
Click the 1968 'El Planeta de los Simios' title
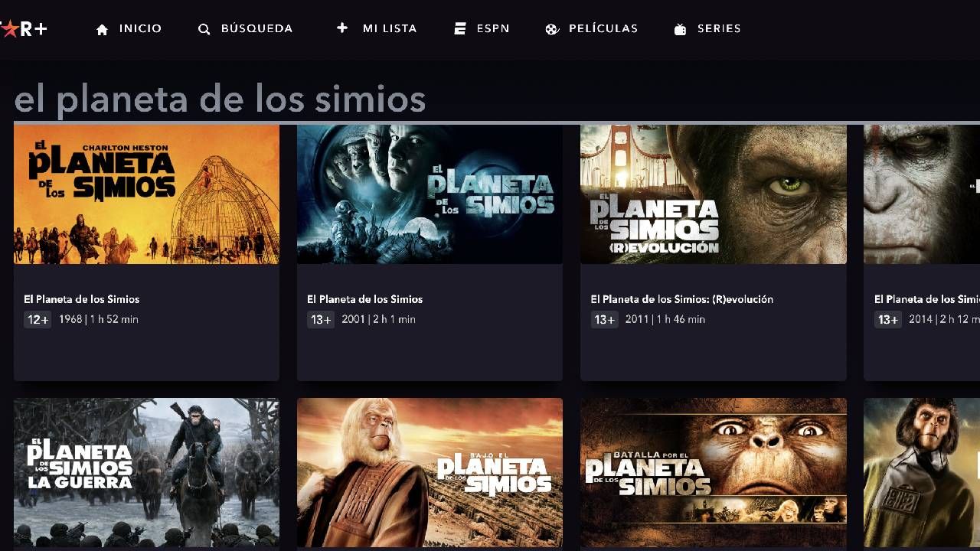coord(81,299)
